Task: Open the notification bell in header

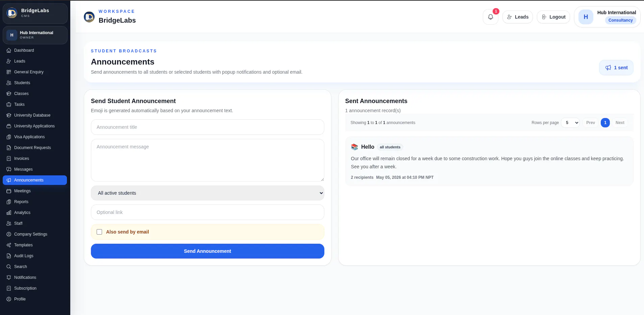Action: point(490,17)
